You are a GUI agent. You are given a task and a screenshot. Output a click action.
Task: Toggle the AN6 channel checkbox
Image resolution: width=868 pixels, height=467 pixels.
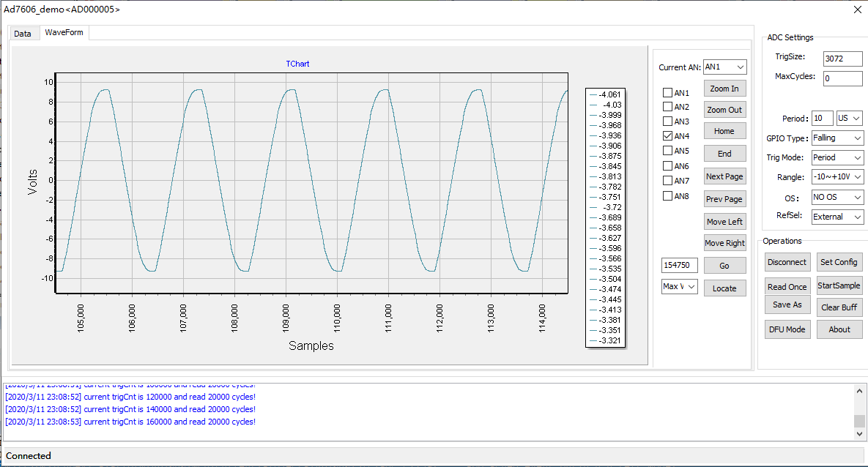(x=667, y=165)
